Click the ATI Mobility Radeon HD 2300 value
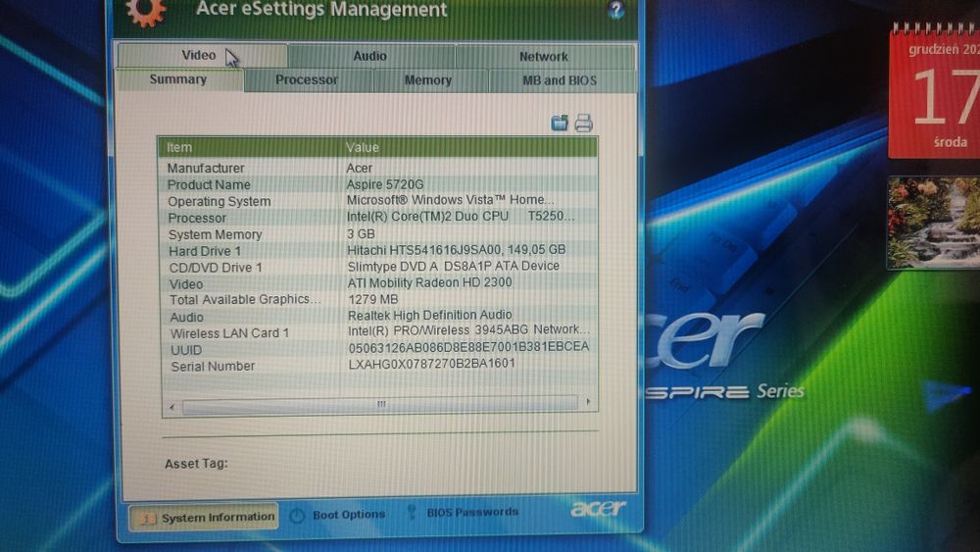Screen dimensions: 980x552 click(x=430, y=282)
